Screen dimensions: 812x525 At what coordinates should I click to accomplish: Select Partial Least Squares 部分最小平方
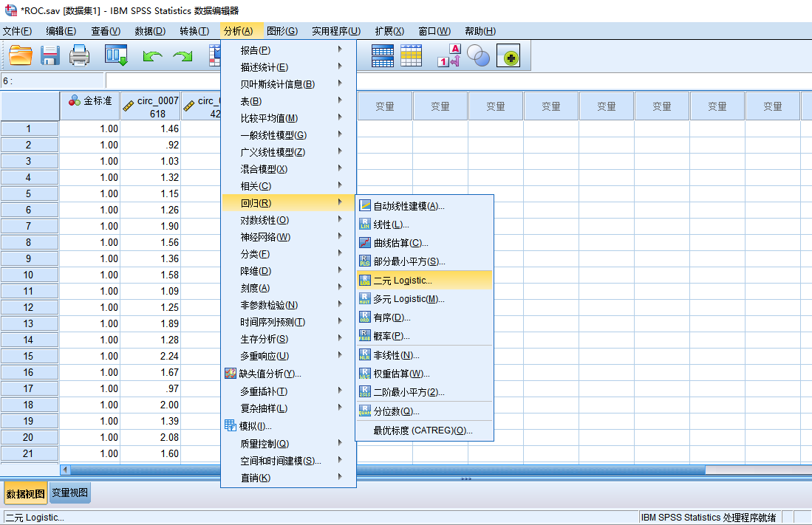(424, 261)
